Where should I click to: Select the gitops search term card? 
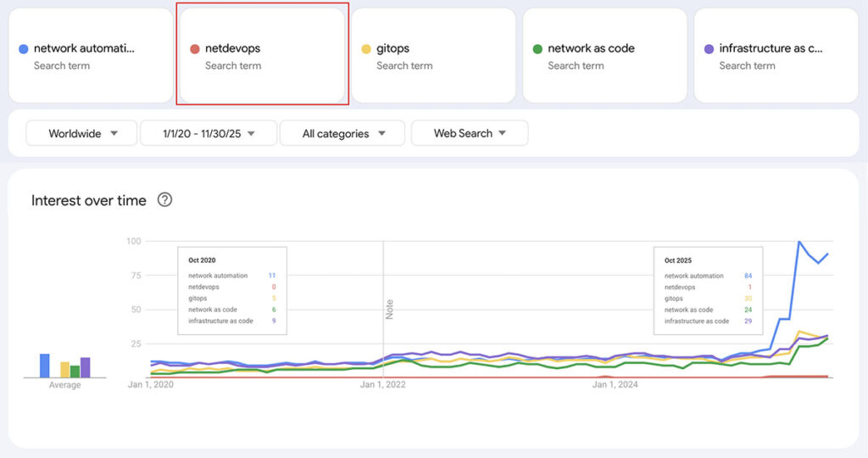click(x=433, y=55)
